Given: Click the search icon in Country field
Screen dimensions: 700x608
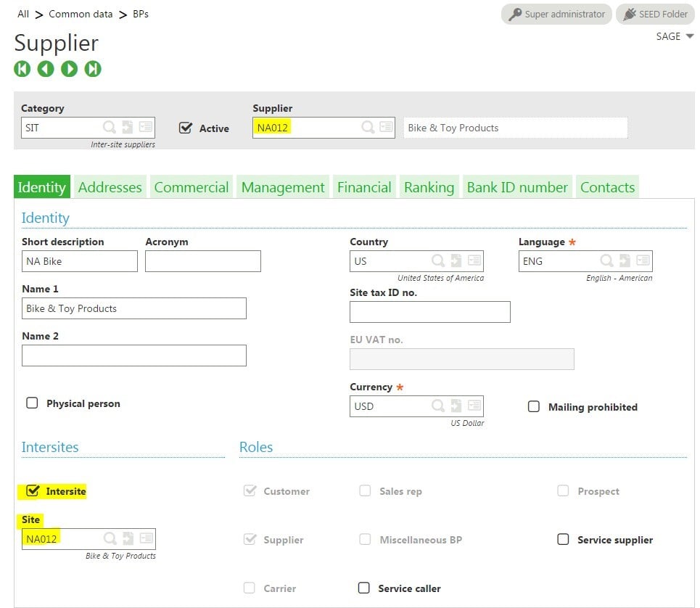Looking at the screenshot, I should pyautogui.click(x=439, y=261).
